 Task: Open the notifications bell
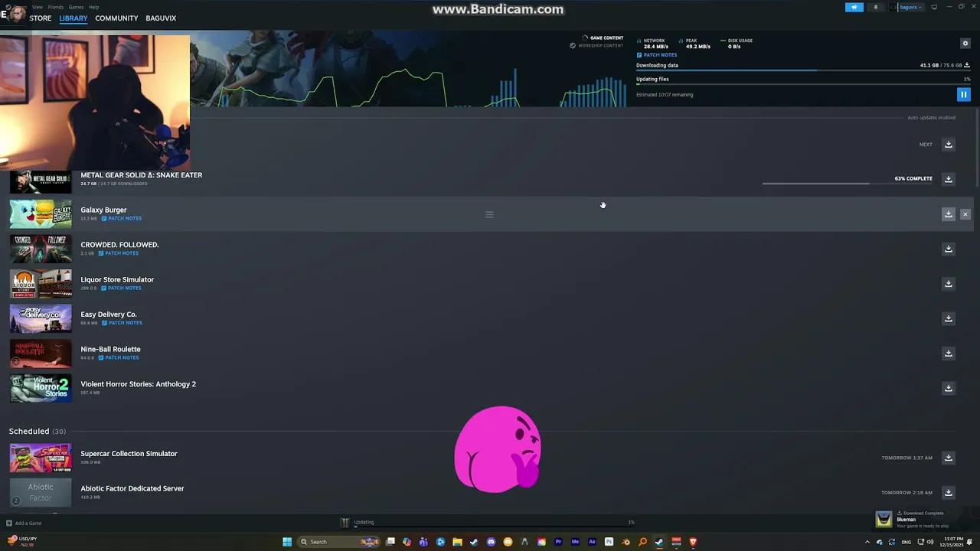pyautogui.click(x=876, y=7)
